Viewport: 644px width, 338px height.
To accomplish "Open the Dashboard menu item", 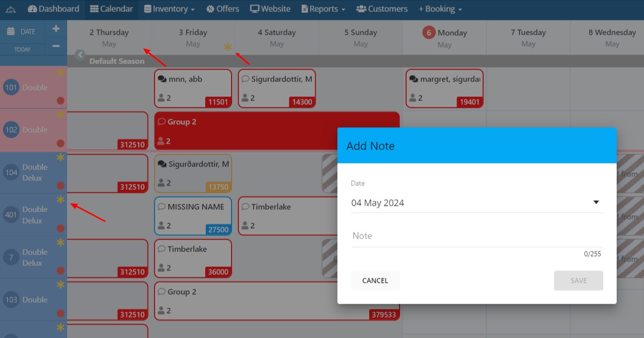I will (53, 9).
